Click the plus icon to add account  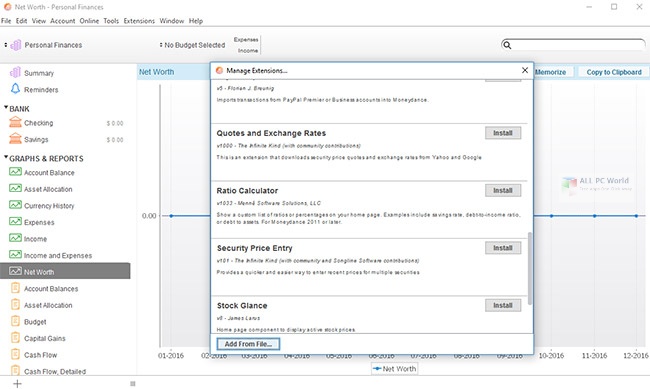pyautogui.click(x=17, y=384)
